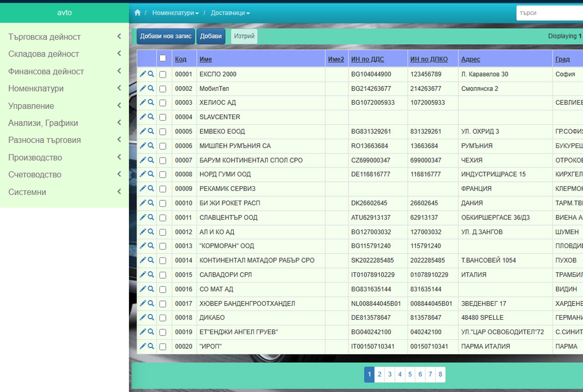View details of ЕМВЕКО ЕООД via magnifier icon
583x392 pixels.
coord(151,131)
